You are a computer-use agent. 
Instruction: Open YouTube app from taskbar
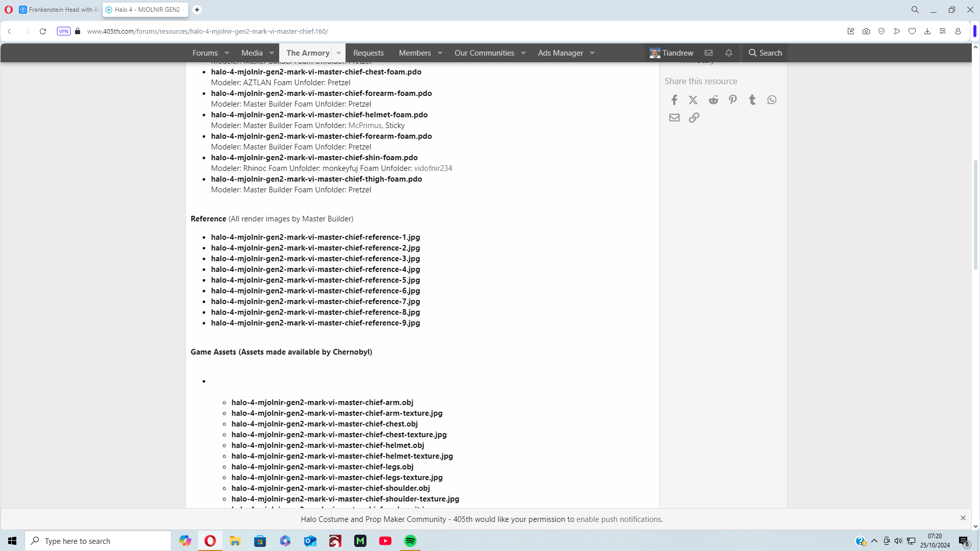click(x=385, y=541)
